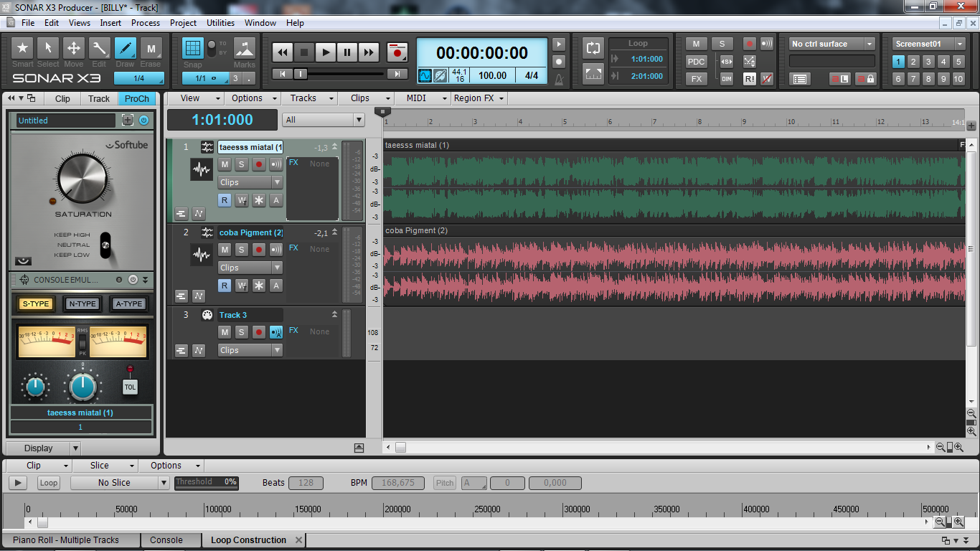Toggle automation Read on coba Pigment track
This screenshot has height=551, width=980.
tap(225, 286)
